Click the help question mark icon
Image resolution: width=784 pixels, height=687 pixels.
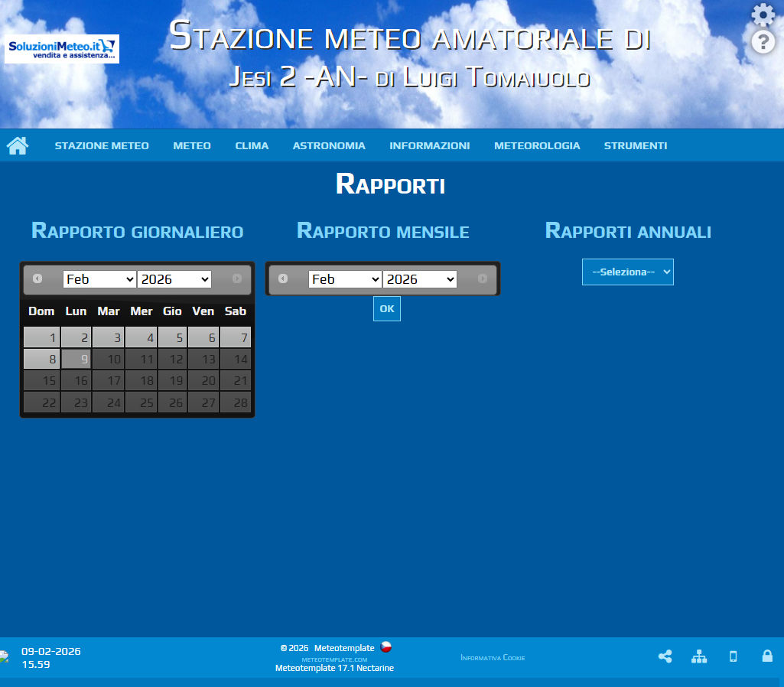pos(763,42)
